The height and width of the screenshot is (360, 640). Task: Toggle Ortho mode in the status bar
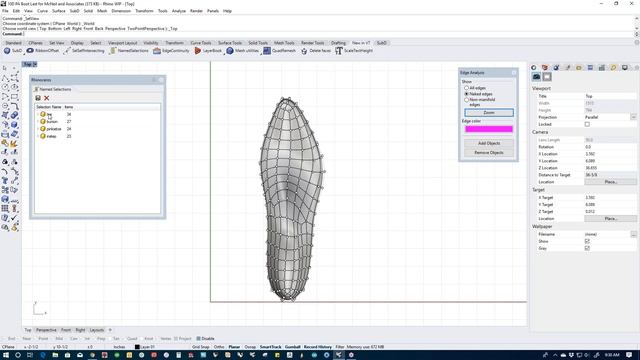[219, 347]
